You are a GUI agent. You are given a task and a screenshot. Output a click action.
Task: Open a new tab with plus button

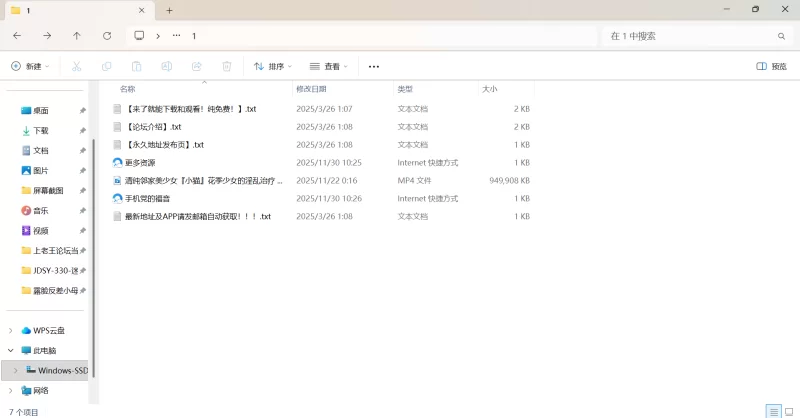click(x=169, y=10)
